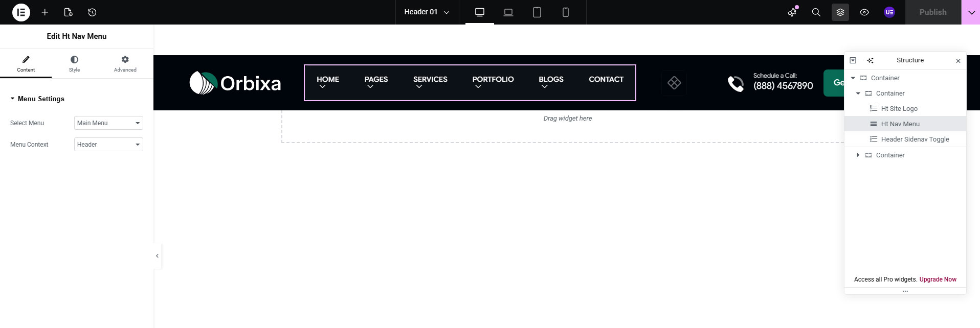Open the Elementor logo menu
The height and width of the screenshot is (328, 980).
click(x=21, y=12)
